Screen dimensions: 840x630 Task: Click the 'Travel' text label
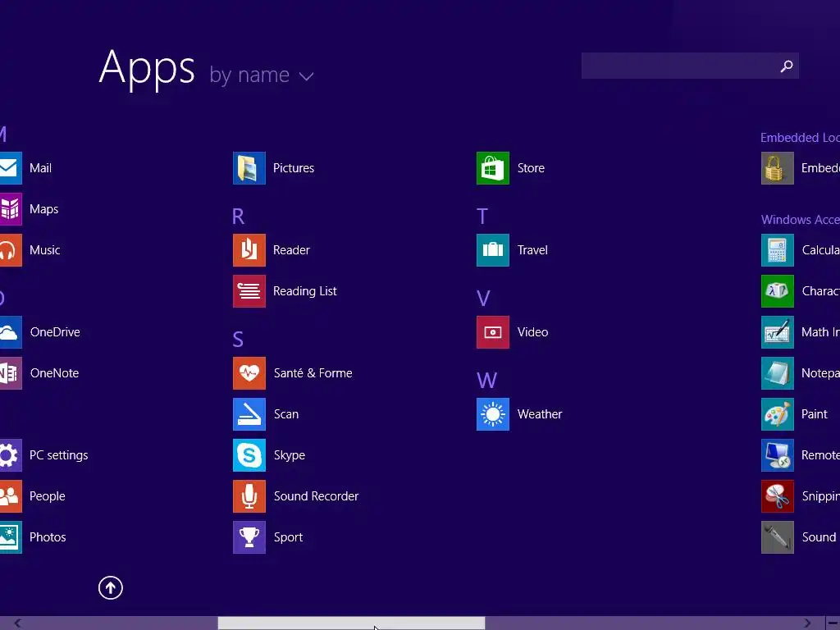[x=532, y=250]
